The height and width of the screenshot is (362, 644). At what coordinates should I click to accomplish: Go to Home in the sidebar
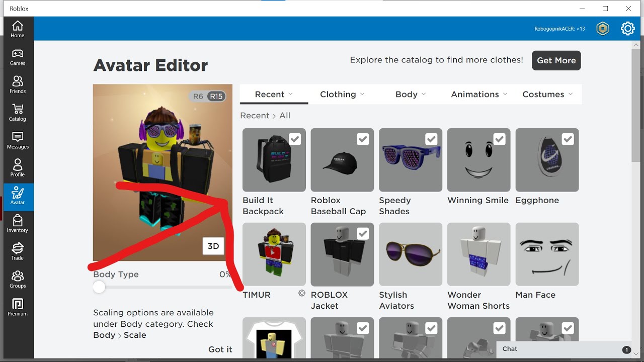tap(18, 30)
